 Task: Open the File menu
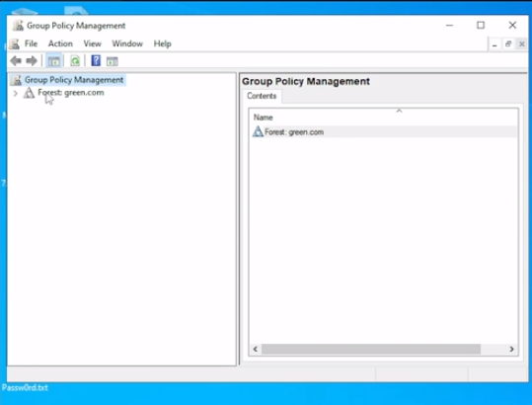tap(31, 43)
